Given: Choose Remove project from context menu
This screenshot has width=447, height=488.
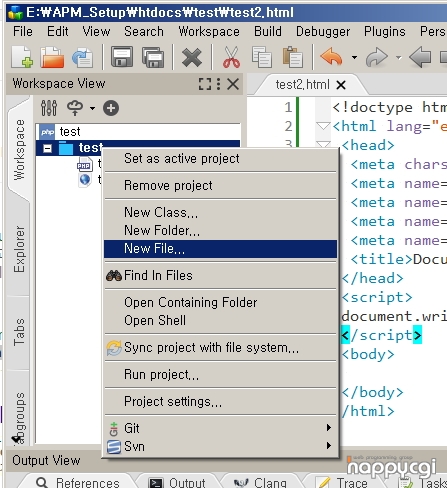Looking at the screenshot, I should (x=220, y=185).
